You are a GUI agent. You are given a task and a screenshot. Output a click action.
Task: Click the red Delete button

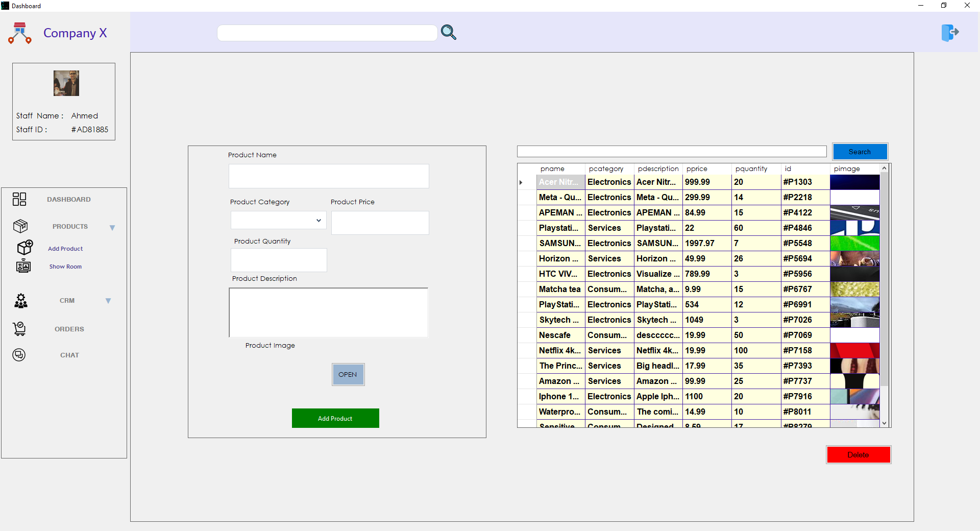859,455
